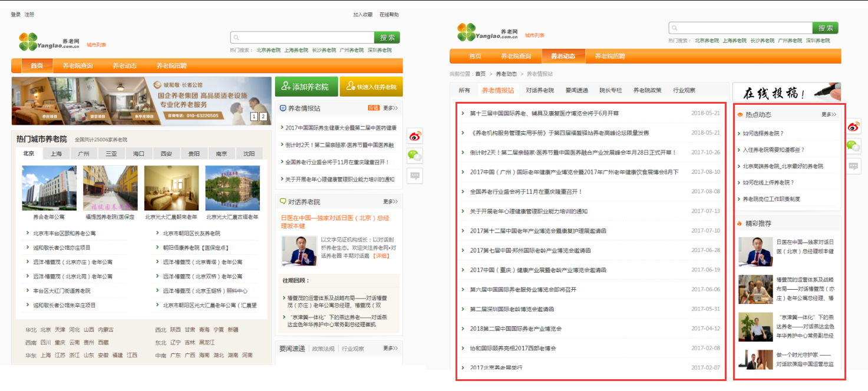
Task: Switch to the 上海 city tab
Action: pyautogui.click(x=56, y=154)
